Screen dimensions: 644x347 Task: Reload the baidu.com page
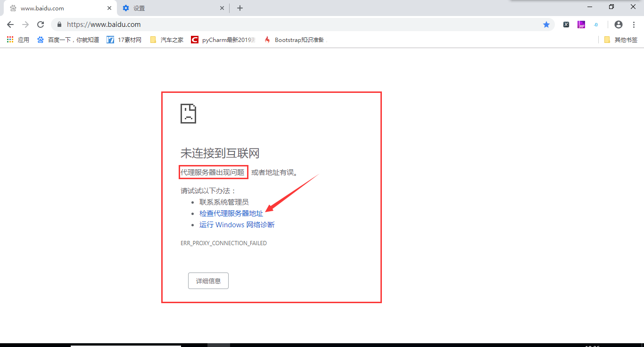pyautogui.click(x=41, y=25)
